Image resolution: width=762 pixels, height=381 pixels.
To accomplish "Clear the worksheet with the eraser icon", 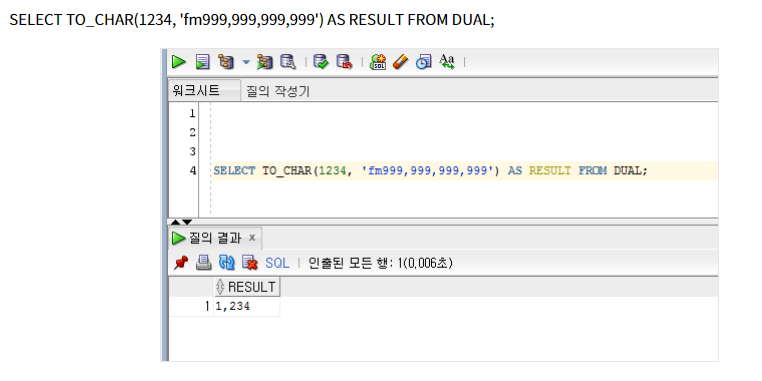I will pyautogui.click(x=400, y=62).
